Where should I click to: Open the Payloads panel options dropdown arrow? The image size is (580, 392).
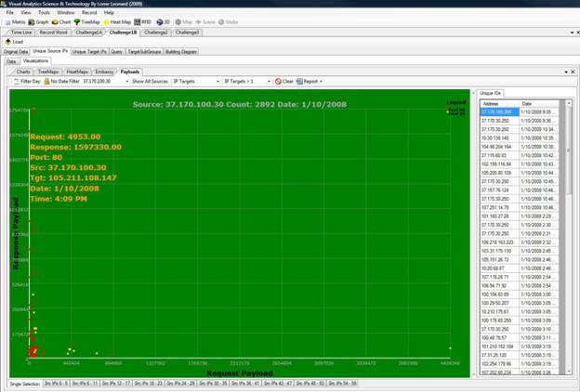pos(566,72)
